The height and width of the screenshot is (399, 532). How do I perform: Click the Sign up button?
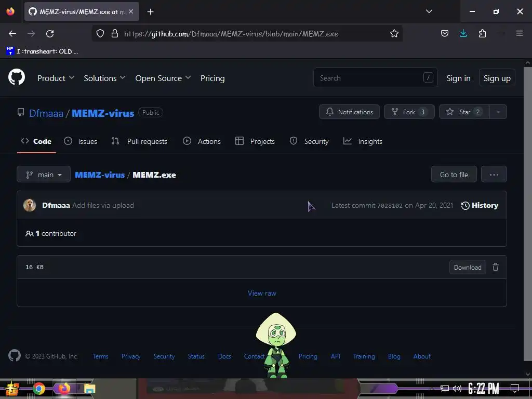click(497, 78)
